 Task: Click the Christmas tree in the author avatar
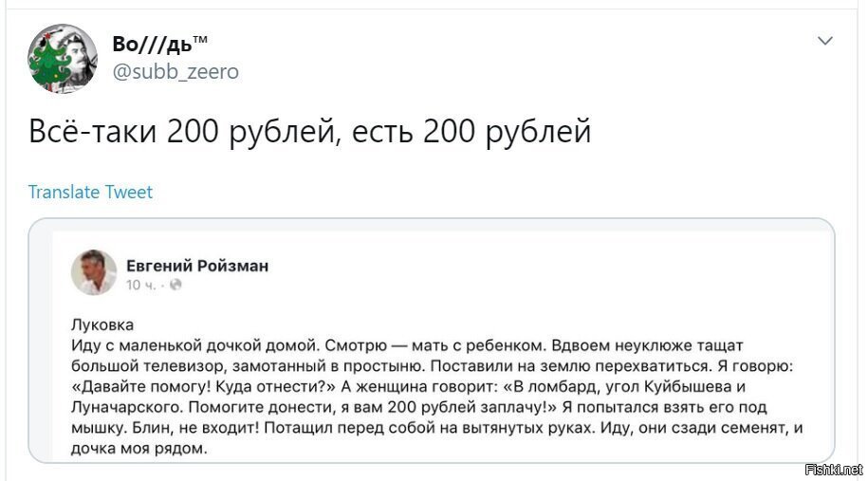(x=48, y=62)
